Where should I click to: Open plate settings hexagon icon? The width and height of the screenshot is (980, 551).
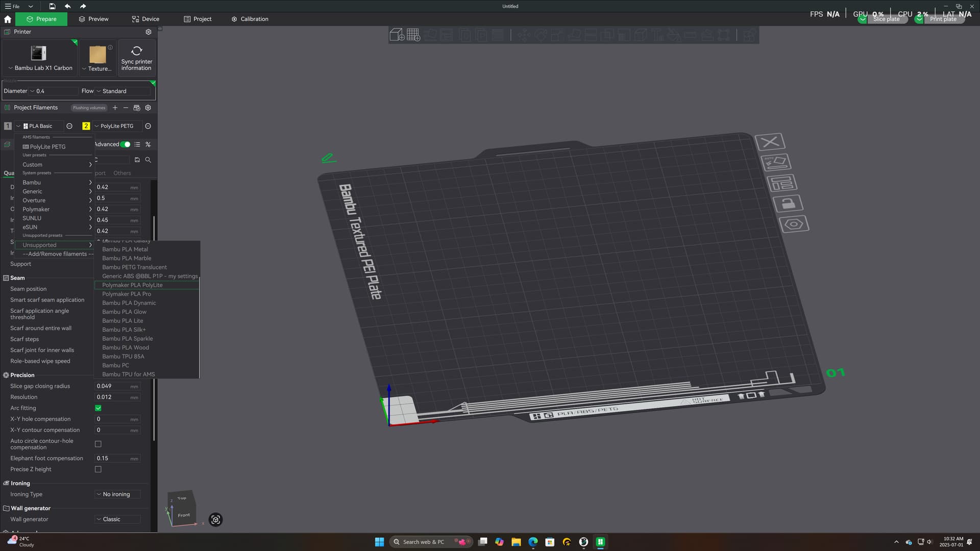tap(794, 224)
